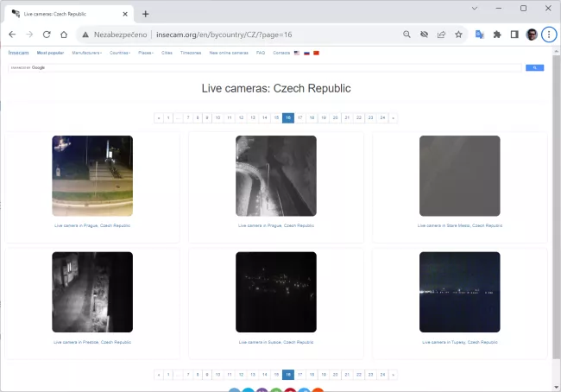Go to the browser home page
The image size is (561, 392).
pyautogui.click(x=64, y=35)
